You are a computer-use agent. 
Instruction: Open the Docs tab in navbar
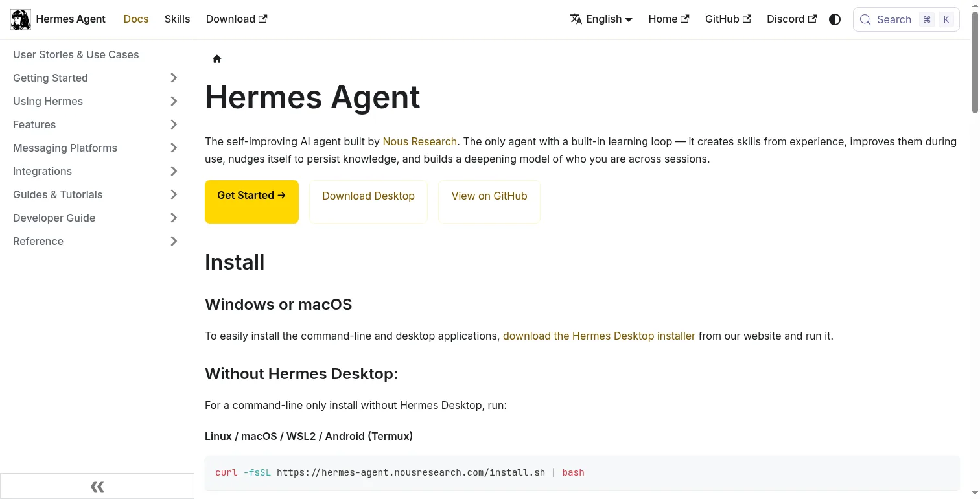point(136,19)
